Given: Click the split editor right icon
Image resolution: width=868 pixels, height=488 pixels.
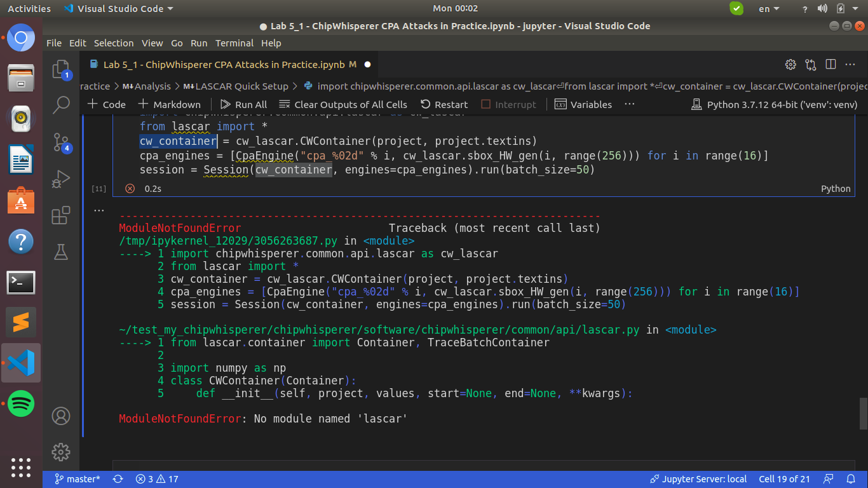Looking at the screenshot, I should pos(831,64).
